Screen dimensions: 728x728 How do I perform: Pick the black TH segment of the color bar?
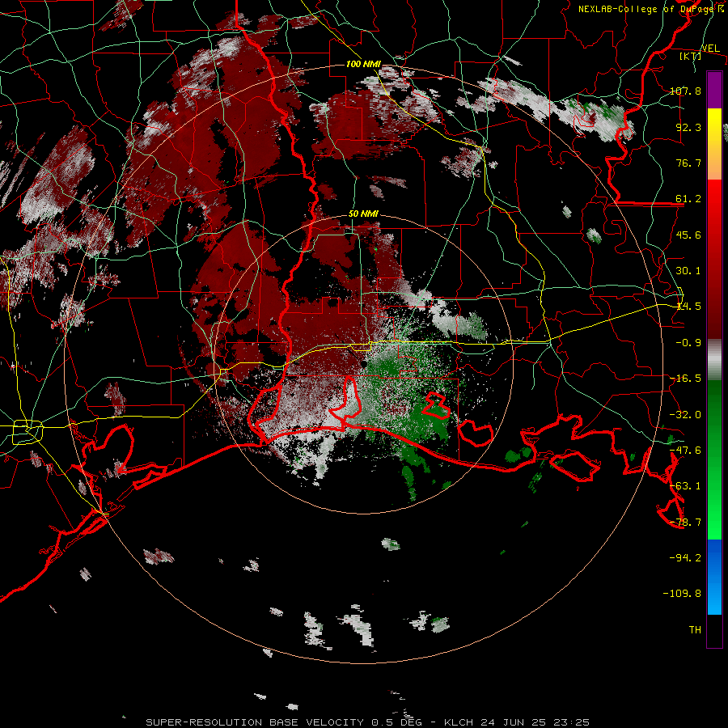tap(714, 630)
